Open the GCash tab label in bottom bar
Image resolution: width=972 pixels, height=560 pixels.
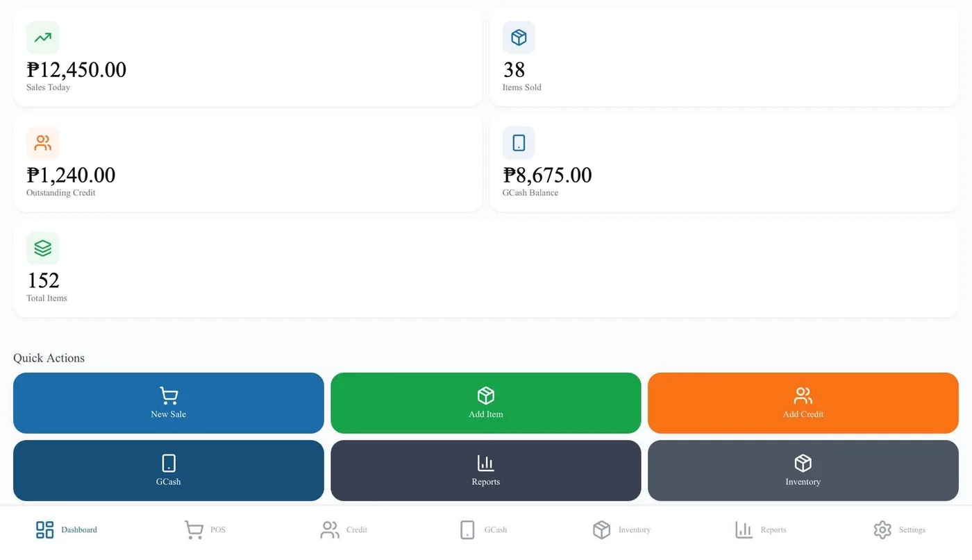(x=496, y=530)
